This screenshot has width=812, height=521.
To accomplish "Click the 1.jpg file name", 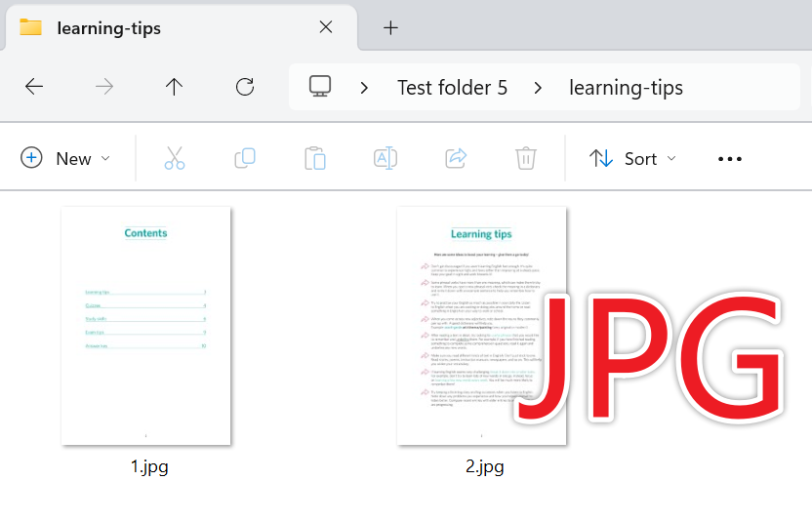I will point(149,467).
